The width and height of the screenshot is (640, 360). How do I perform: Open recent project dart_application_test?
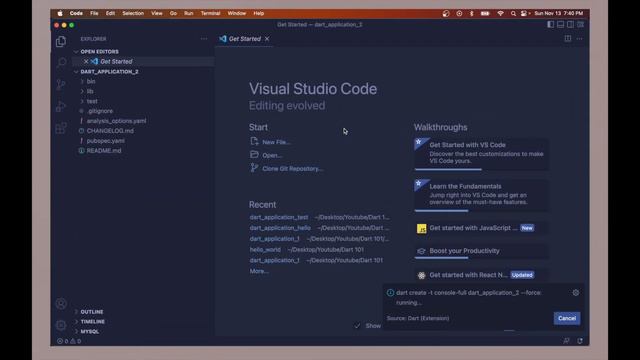click(x=279, y=217)
